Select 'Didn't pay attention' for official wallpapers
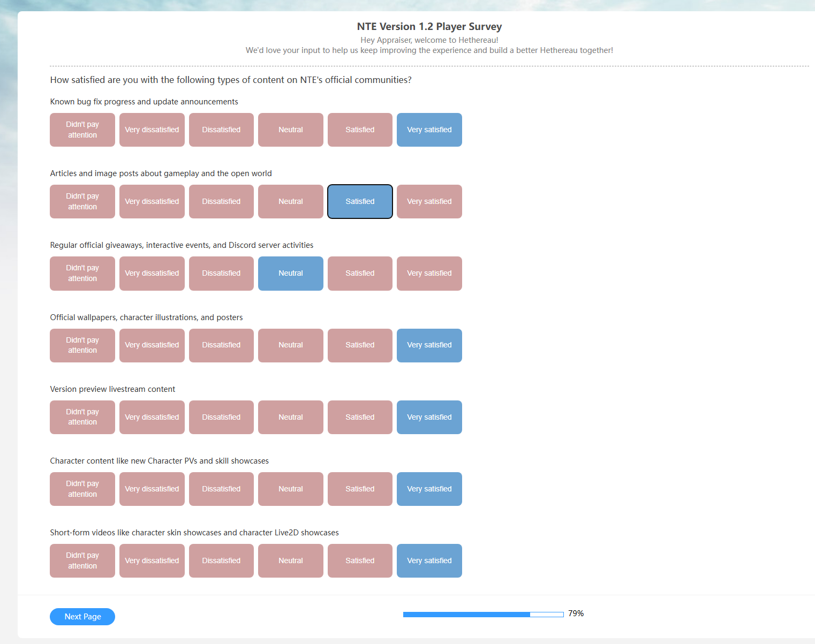Screen dimensions: 815x644 click(x=82, y=345)
